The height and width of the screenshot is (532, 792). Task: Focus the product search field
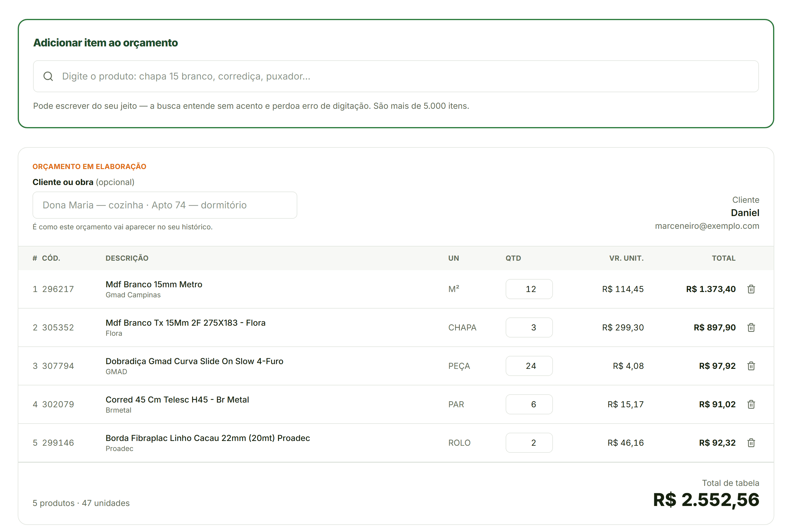coord(395,76)
